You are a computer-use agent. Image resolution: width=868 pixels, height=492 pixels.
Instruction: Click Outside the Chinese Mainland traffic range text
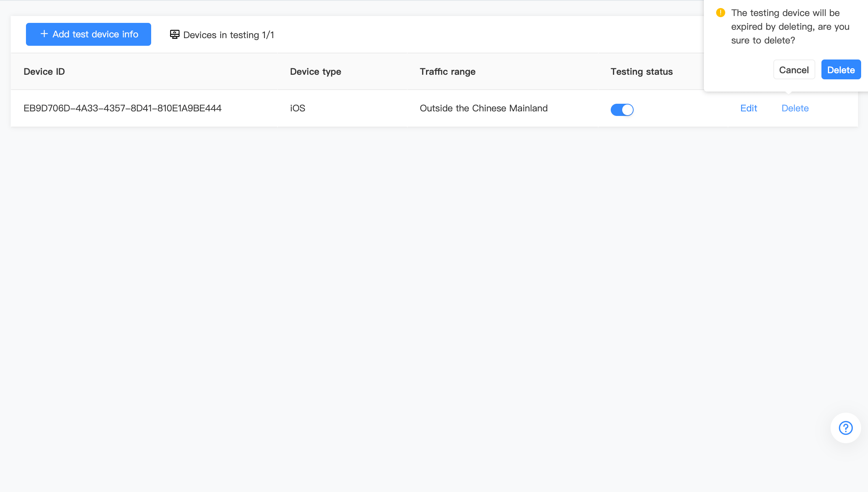[484, 108]
